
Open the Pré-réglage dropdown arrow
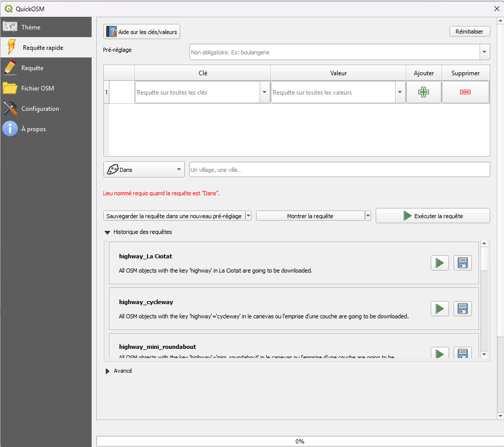pos(484,52)
